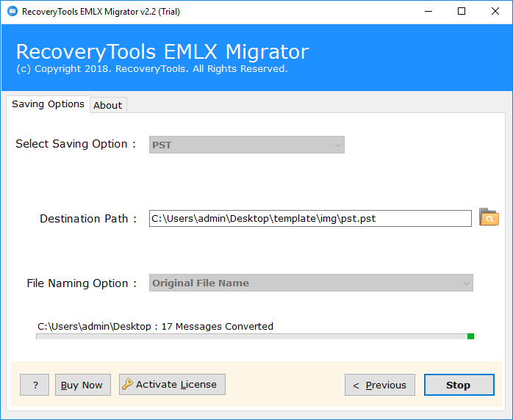This screenshot has width=513, height=420.
Task: Click the green progress indicator block
Action: click(470, 336)
